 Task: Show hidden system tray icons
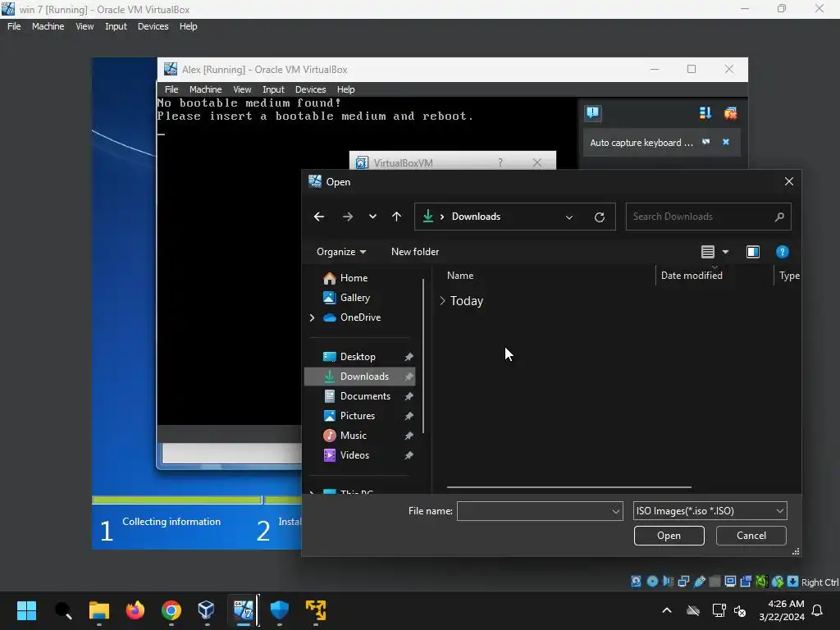coord(667,610)
